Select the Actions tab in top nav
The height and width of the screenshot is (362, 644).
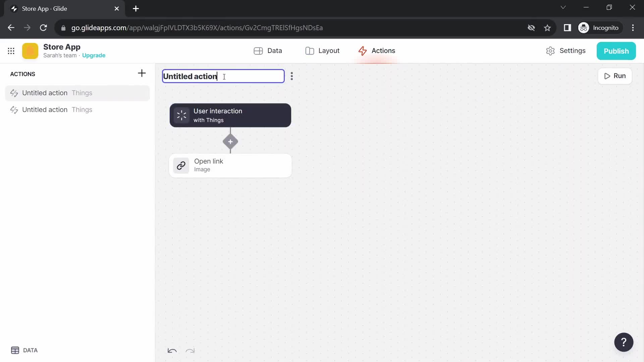(x=376, y=50)
